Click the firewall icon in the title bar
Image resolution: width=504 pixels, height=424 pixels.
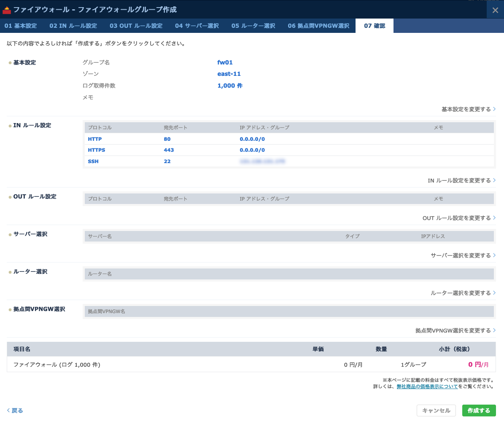7,10
